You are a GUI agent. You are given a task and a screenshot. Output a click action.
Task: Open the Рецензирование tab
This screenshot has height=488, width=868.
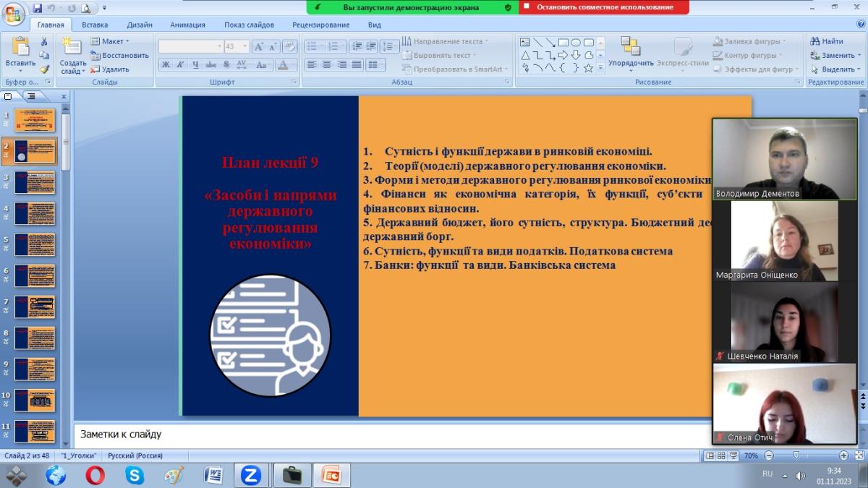pos(321,25)
